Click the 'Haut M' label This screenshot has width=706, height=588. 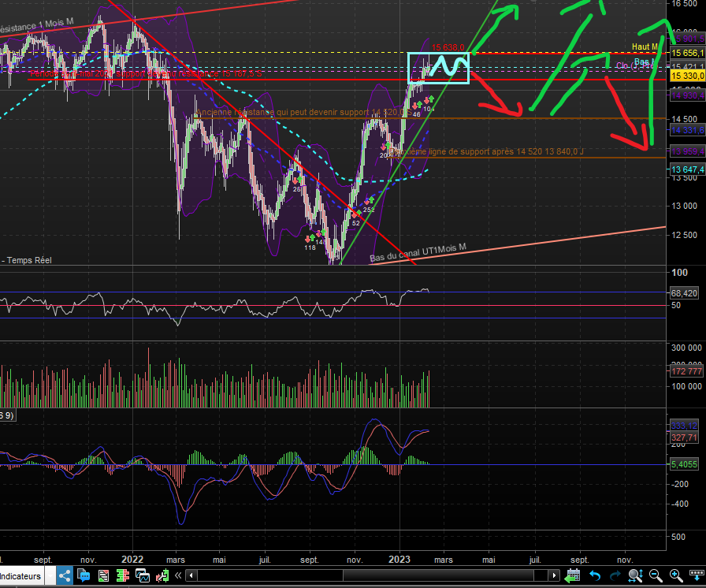coord(645,47)
